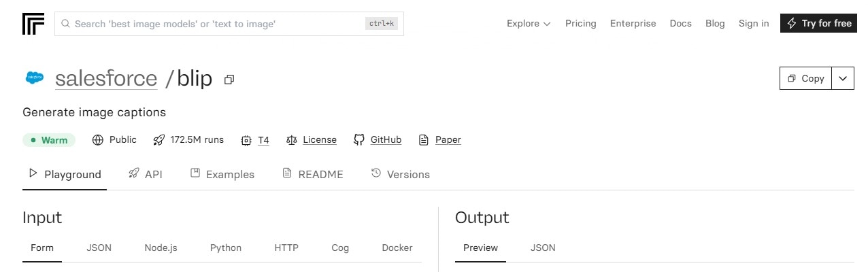Click the License scales icon
Viewport: 868px width, 272px height.
[292, 140]
